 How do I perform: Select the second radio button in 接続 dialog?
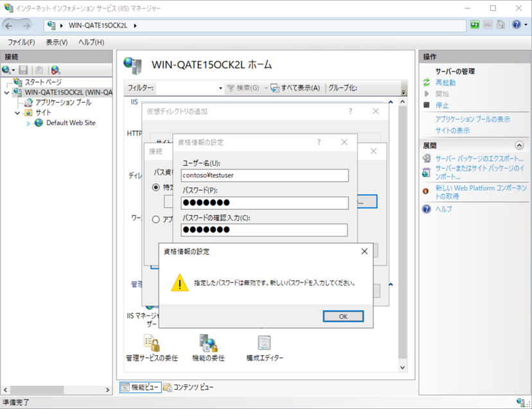tap(155, 219)
